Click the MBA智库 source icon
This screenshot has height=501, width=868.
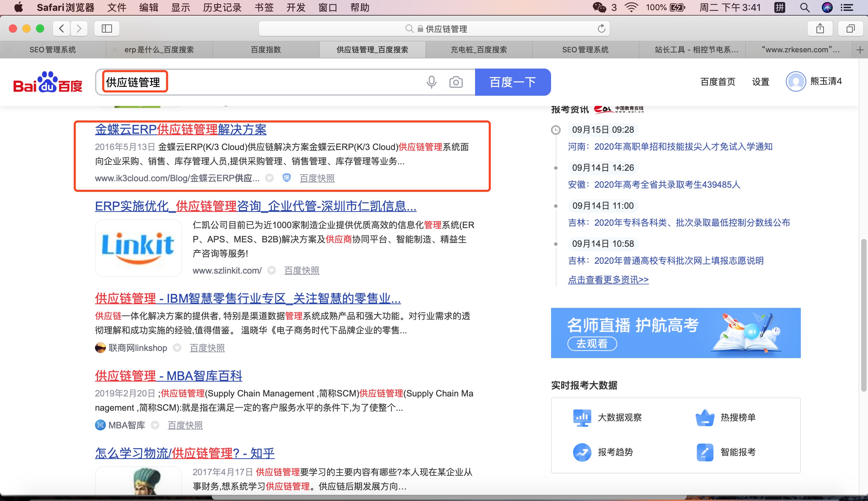pos(100,425)
